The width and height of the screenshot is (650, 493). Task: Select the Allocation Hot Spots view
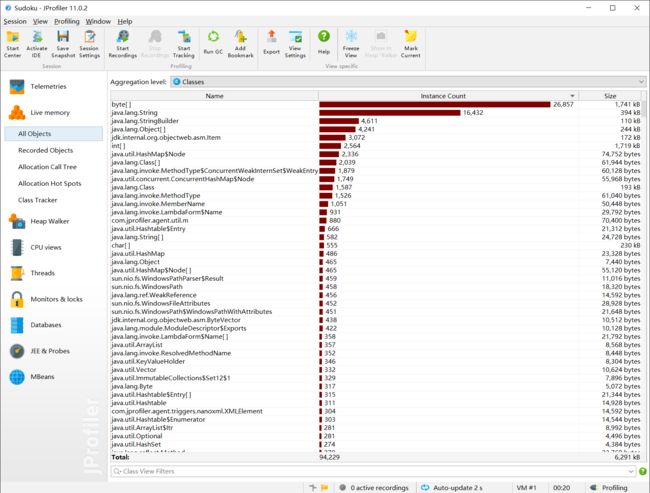(x=50, y=184)
